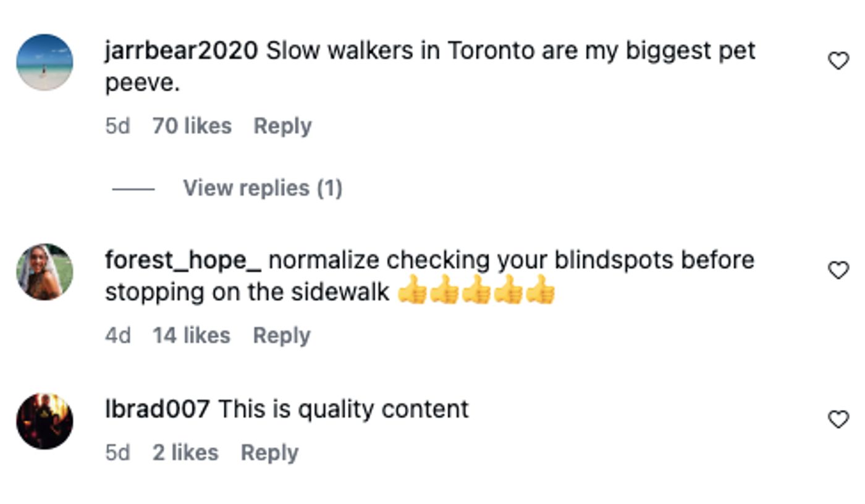865x504 pixels.
Task: Expand View replies (1) under jarrbear2020
Action: pyautogui.click(x=262, y=188)
